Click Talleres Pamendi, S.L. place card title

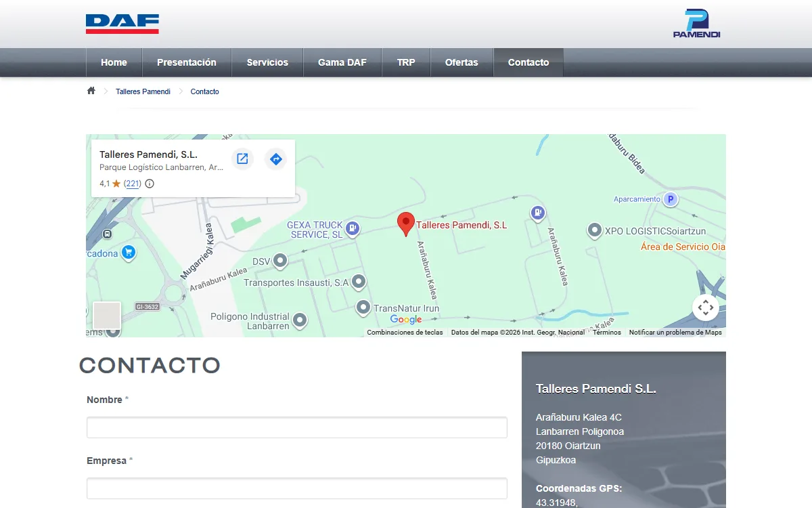[148, 155]
